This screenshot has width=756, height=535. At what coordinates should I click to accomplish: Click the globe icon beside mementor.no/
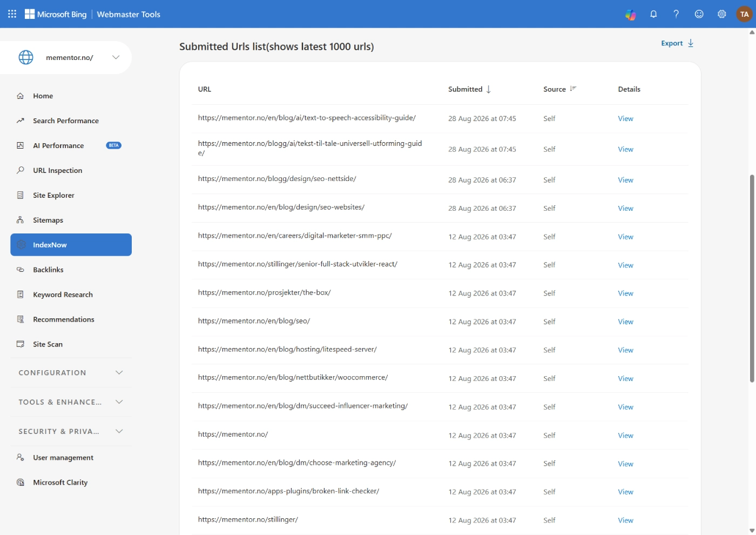click(26, 57)
